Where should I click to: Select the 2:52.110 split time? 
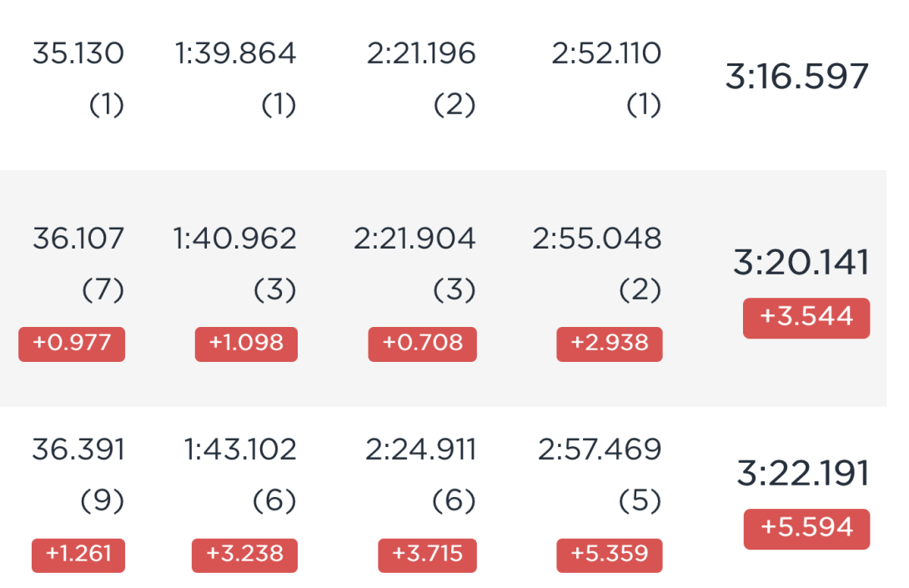[x=606, y=53]
